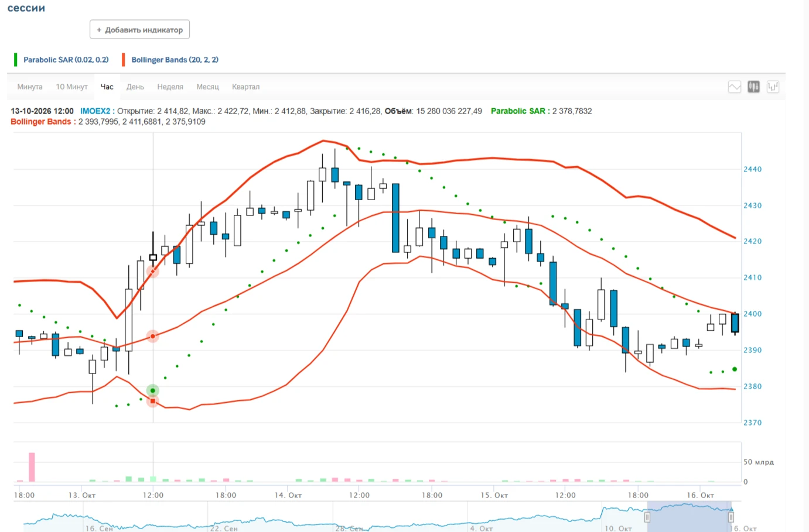Click the 14. Окт date axis label

(288, 495)
